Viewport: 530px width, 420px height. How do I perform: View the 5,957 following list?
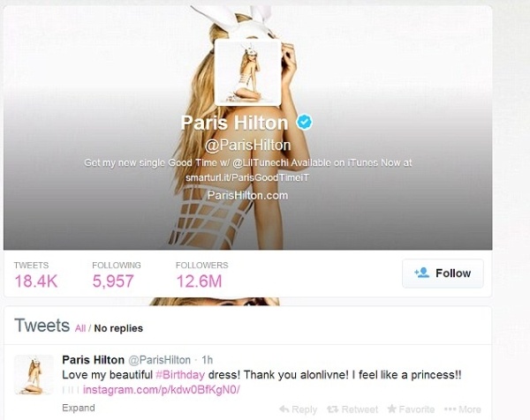117,275
